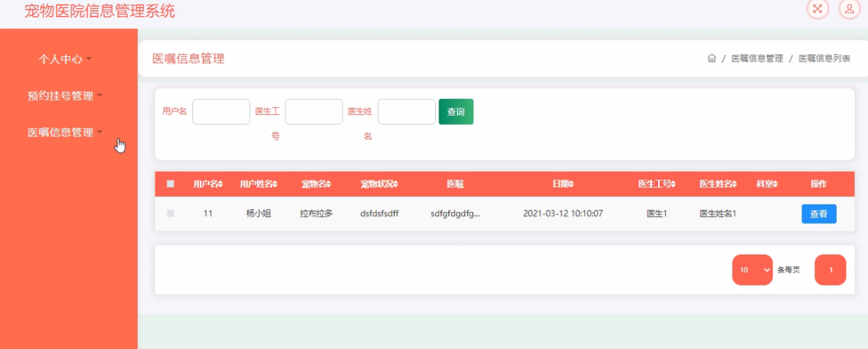
Task: Sort by 日期 column arrows
Action: 571,184
